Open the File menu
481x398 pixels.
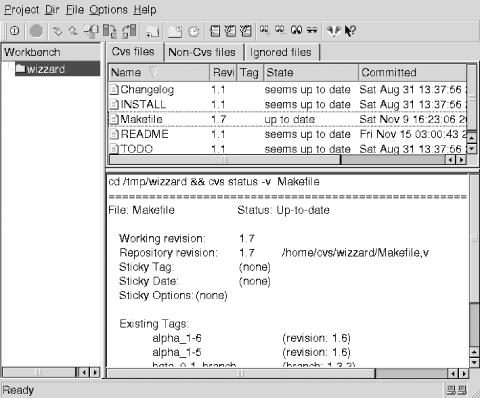pyautogui.click(x=75, y=10)
